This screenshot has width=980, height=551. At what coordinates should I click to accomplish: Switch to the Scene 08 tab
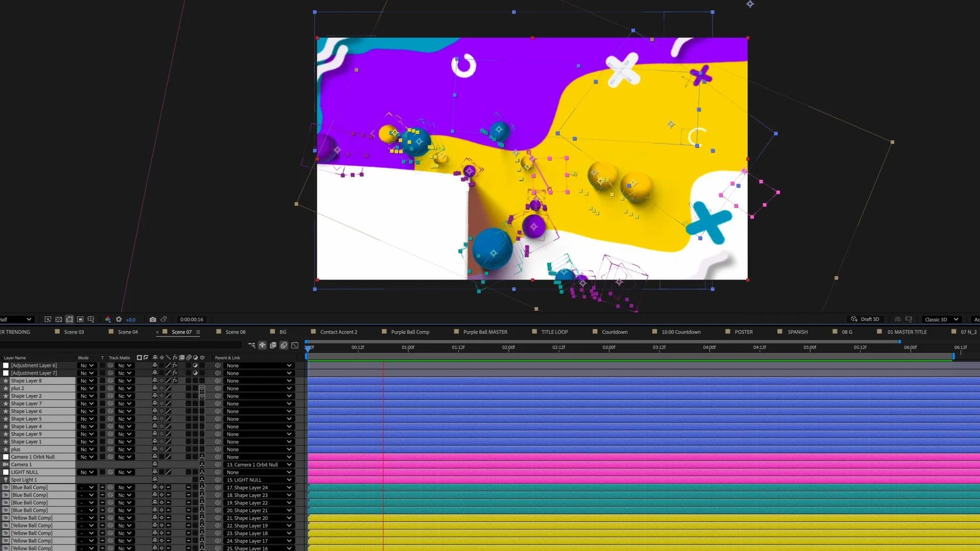(x=235, y=332)
